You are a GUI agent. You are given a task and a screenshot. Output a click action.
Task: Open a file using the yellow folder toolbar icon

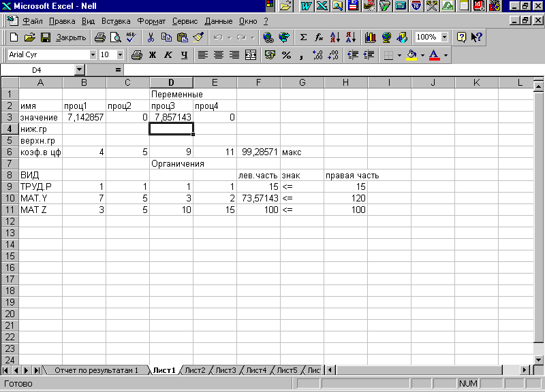coord(30,37)
